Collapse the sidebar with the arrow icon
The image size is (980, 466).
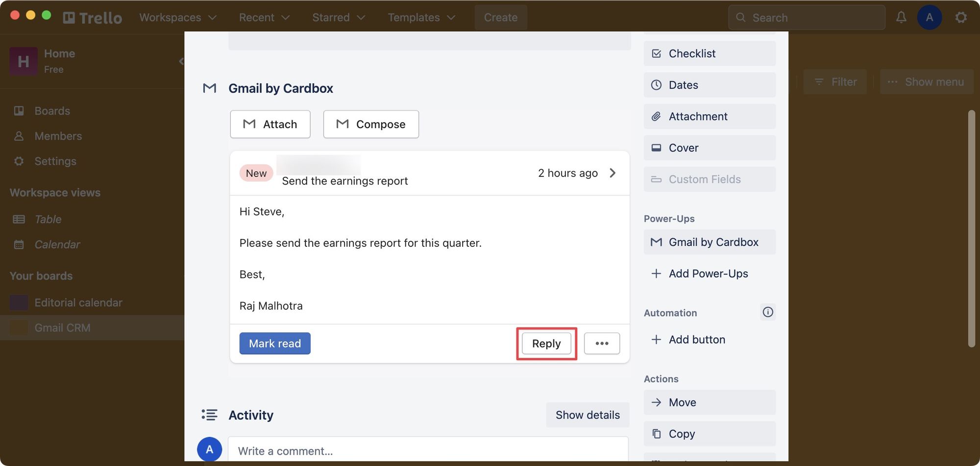pos(181,61)
